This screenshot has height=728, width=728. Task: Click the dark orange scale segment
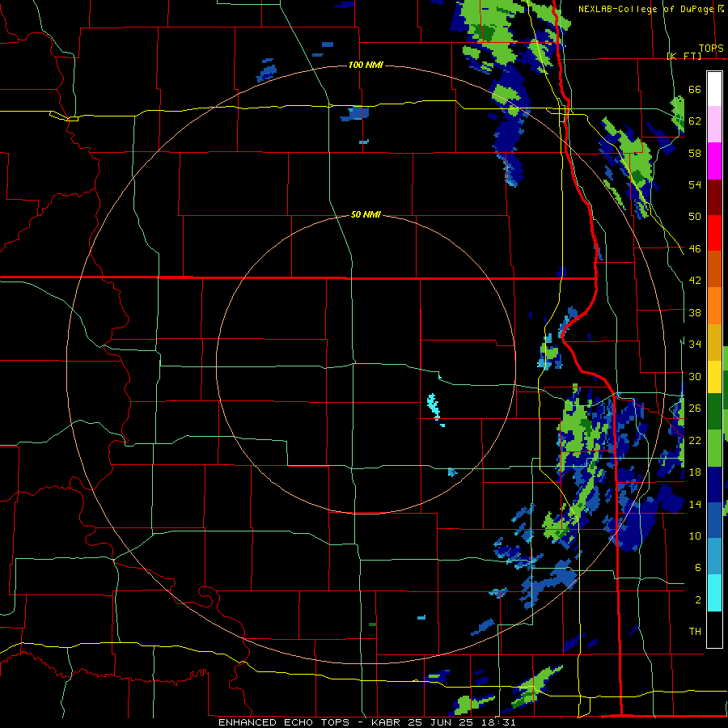714,269
